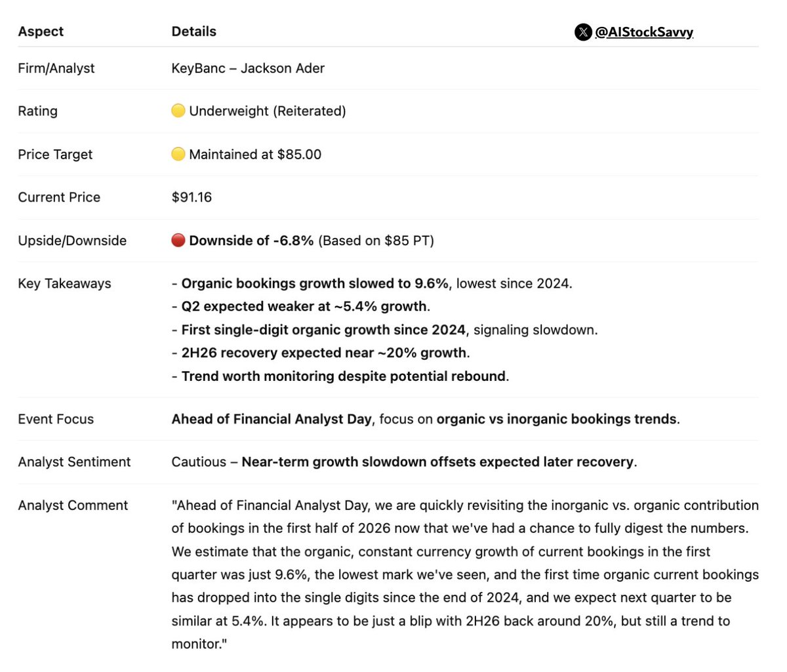This screenshot has width=787, height=672.
Task: Select the Aspect column header
Action: click(41, 31)
